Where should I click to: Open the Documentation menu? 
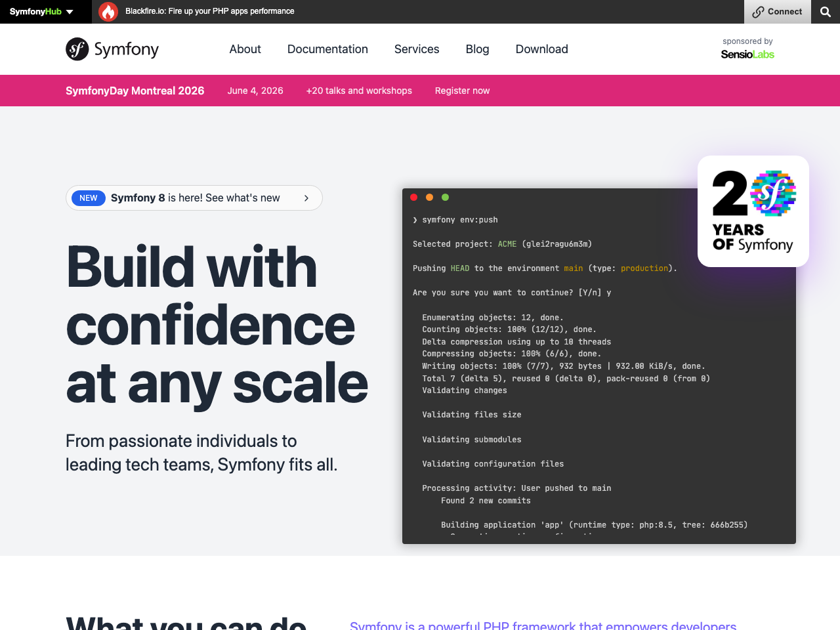[327, 49]
